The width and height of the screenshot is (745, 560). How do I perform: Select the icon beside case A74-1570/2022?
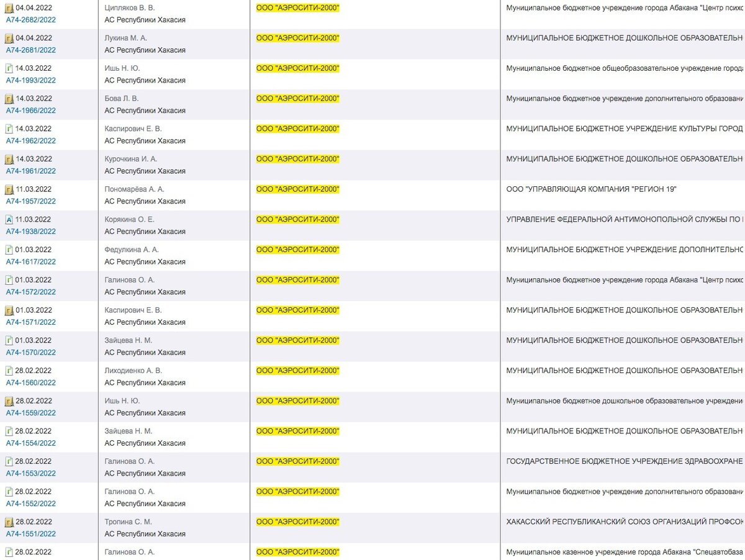pos(9,341)
